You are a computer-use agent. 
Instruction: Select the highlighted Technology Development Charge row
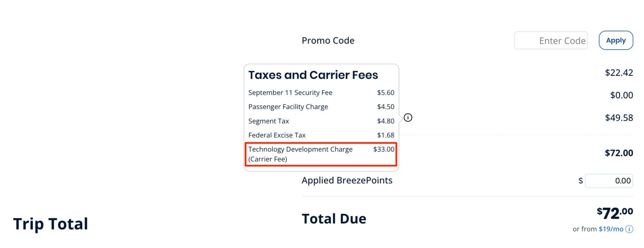coord(321,154)
